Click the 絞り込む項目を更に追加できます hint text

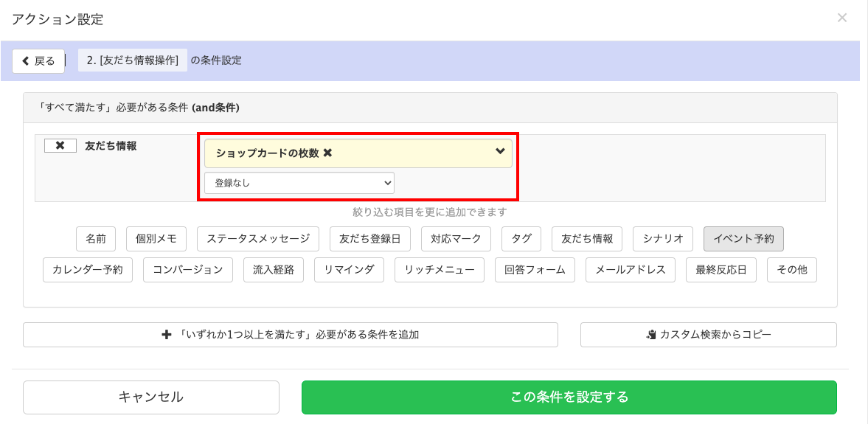[429, 212]
